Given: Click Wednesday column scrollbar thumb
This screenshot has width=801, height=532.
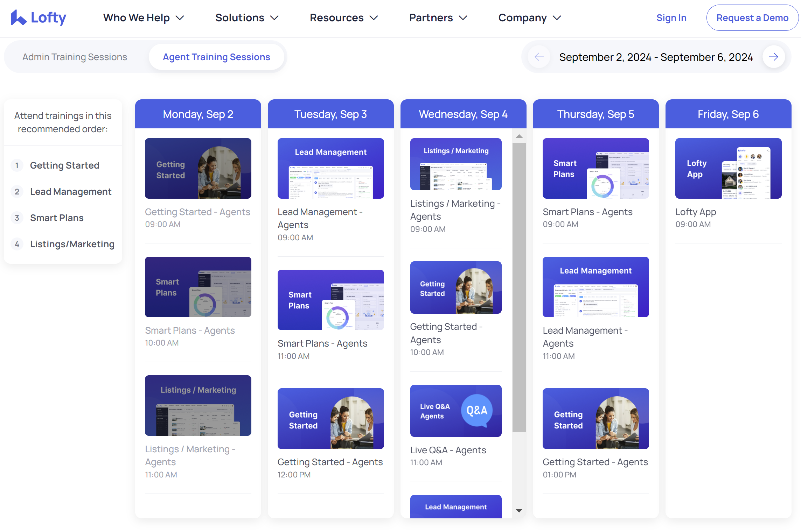Looking at the screenshot, I should 519,288.
